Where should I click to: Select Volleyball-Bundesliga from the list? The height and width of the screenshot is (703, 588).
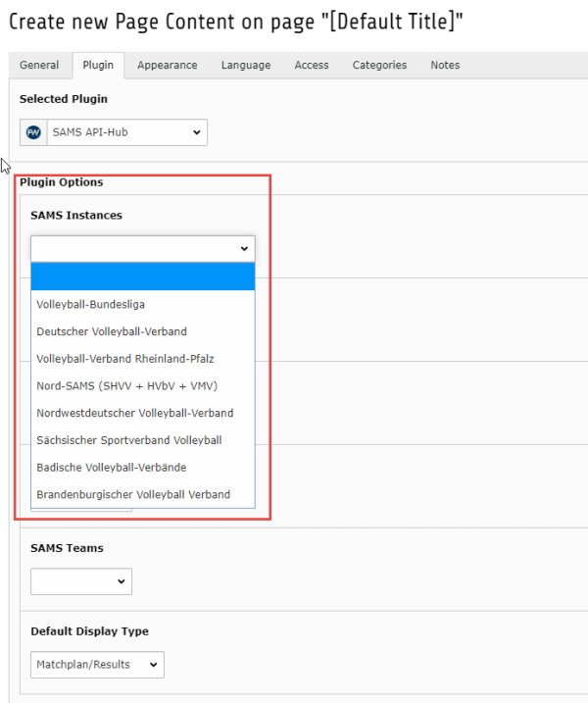(x=143, y=304)
